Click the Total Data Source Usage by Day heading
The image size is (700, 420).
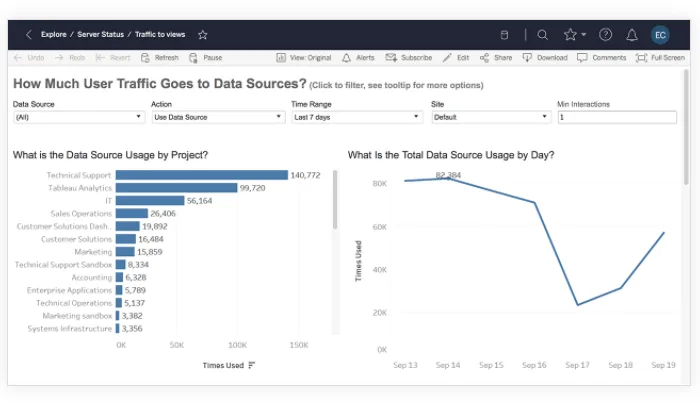pyautogui.click(x=451, y=155)
